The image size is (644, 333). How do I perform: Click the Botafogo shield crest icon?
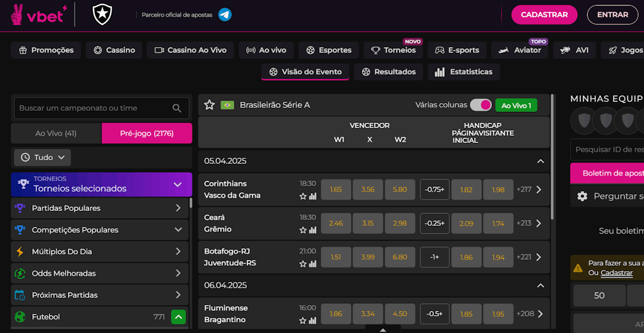[103, 15]
